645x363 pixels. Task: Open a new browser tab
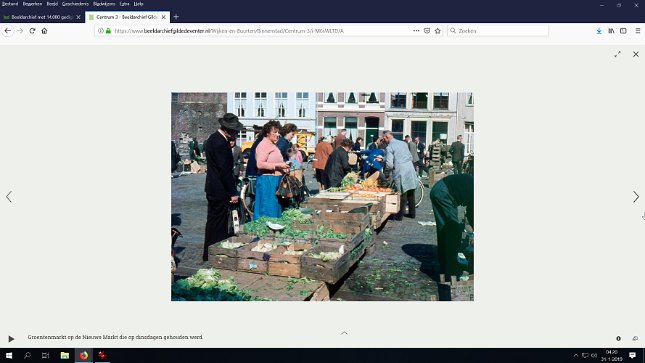[176, 17]
